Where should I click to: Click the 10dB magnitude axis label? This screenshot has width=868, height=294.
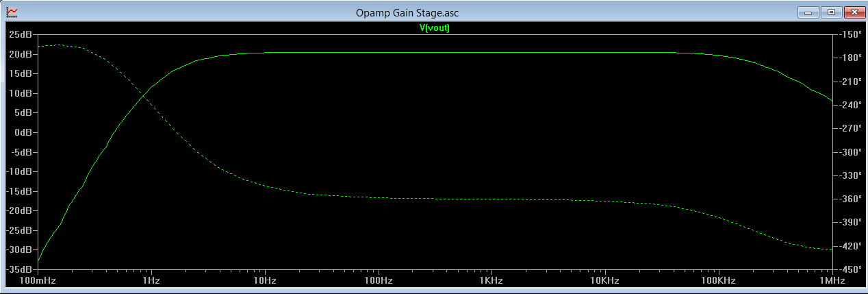pyautogui.click(x=20, y=93)
